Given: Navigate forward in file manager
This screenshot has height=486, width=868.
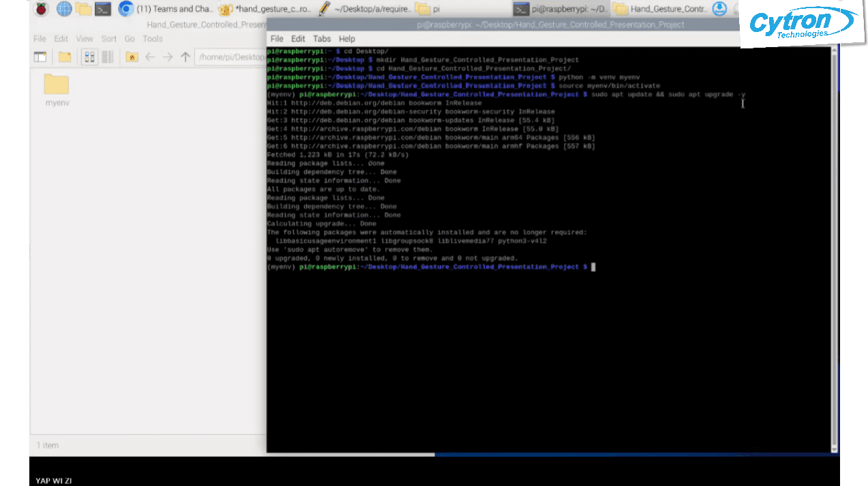Looking at the screenshot, I should [168, 57].
